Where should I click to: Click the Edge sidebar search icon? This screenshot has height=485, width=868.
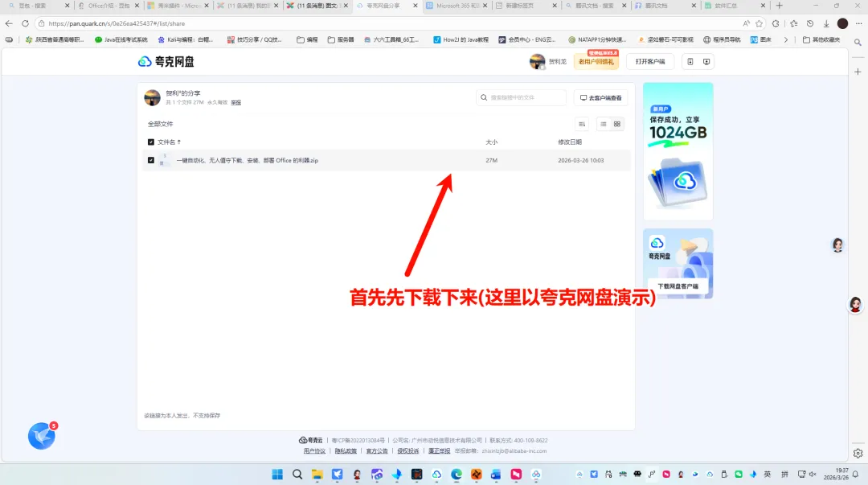point(858,42)
